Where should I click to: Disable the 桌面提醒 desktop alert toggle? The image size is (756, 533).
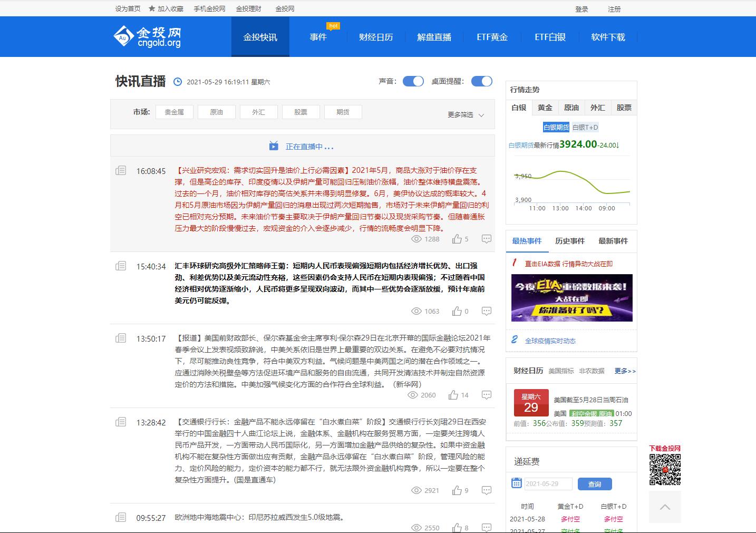tap(481, 81)
